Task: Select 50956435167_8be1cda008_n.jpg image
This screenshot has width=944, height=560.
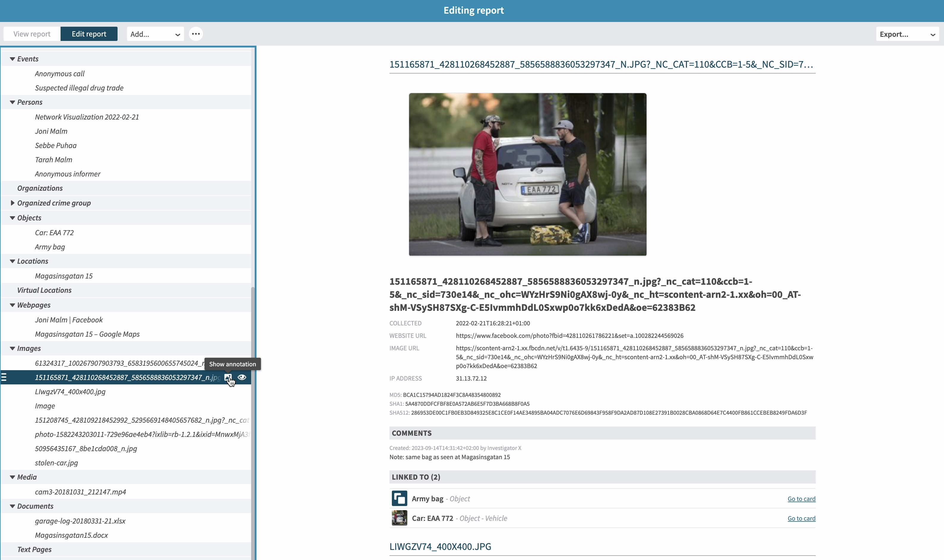Action: pos(86,449)
